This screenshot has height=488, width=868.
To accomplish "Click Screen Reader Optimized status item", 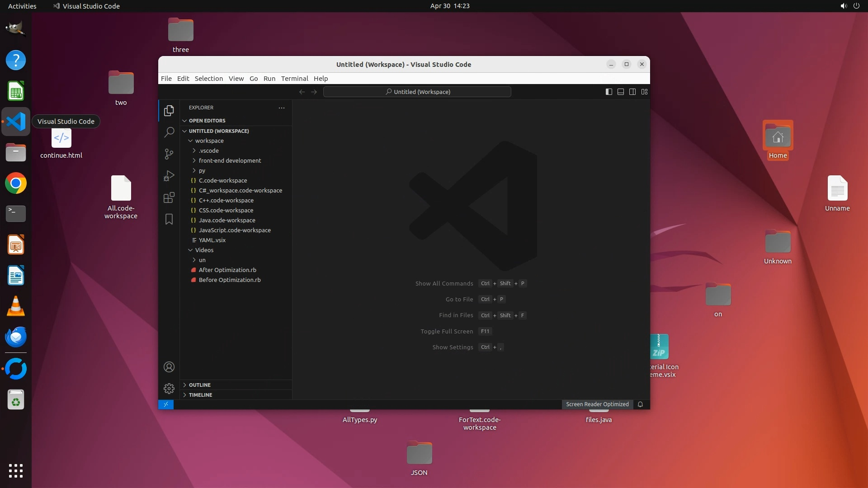I will click(x=597, y=404).
